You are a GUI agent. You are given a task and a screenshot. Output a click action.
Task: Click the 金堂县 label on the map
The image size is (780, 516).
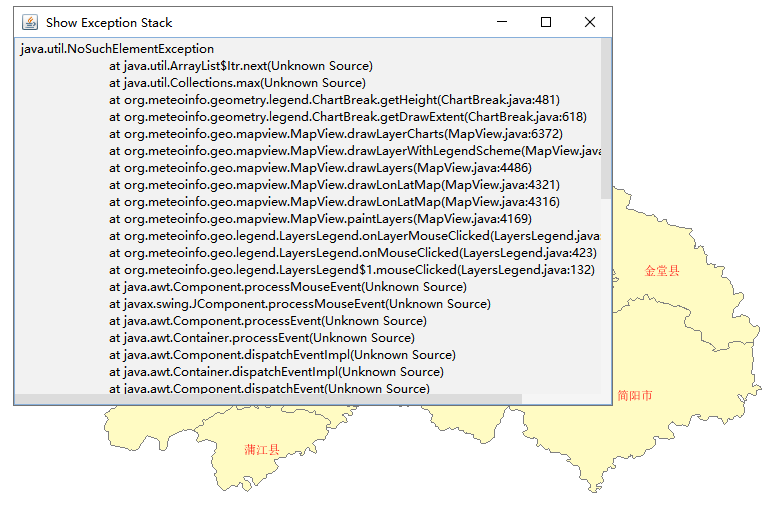tap(662, 271)
